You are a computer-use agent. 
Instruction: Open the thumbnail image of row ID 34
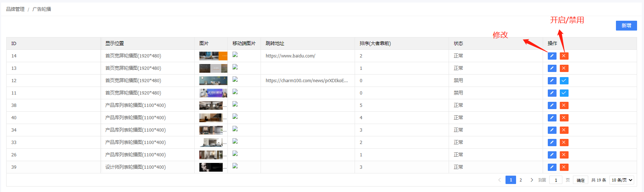click(211, 130)
